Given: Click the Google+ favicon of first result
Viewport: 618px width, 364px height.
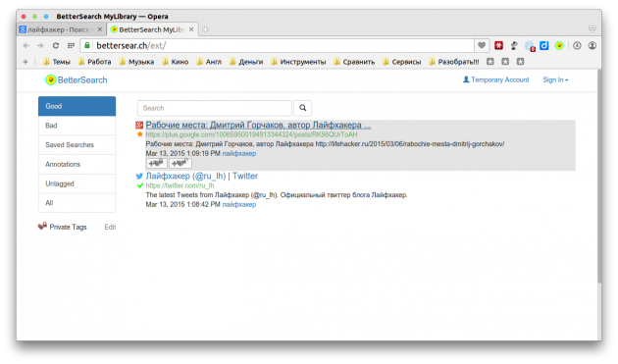Looking at the screenshot, I should point(139,126).
